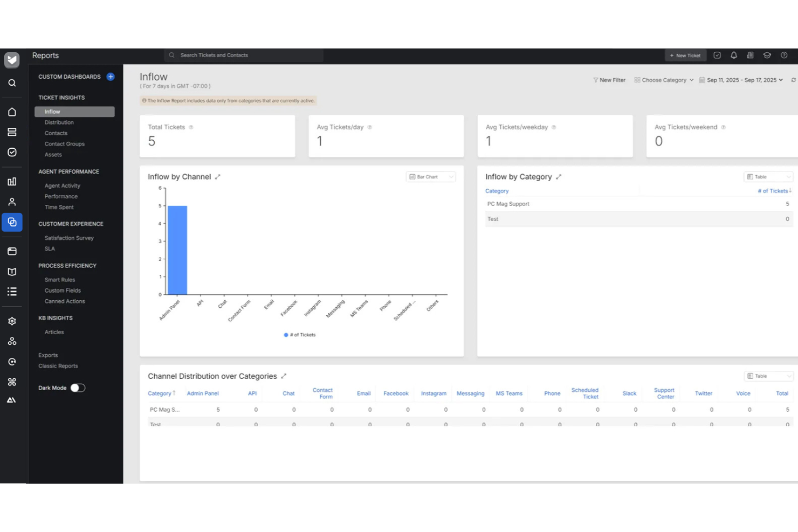Open the date range Sep 11 - Sep 17 picker
This screenshot has width=798, height=532.
coord(741,80)
